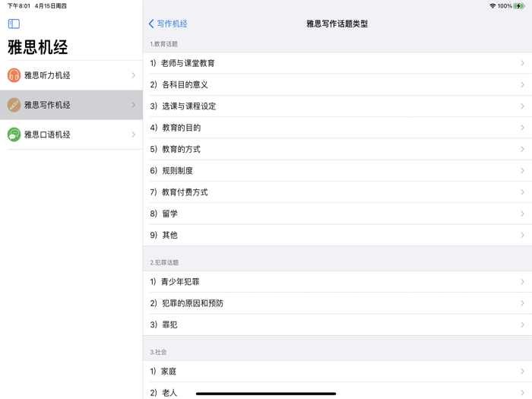This screenshot has height=399, width=532.
Task: Open topic 教育的目的
Action: pos(337,128)
